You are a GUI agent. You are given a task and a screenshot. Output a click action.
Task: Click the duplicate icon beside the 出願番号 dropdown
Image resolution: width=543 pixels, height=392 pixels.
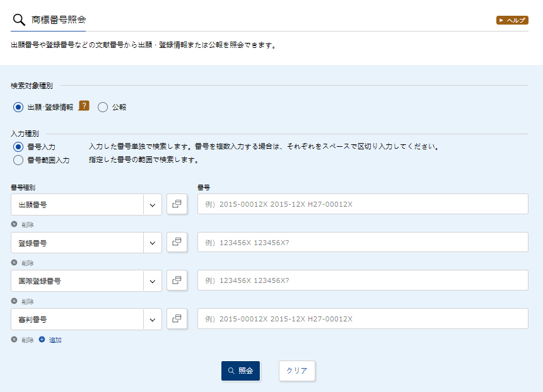click(x=177, y=204)
